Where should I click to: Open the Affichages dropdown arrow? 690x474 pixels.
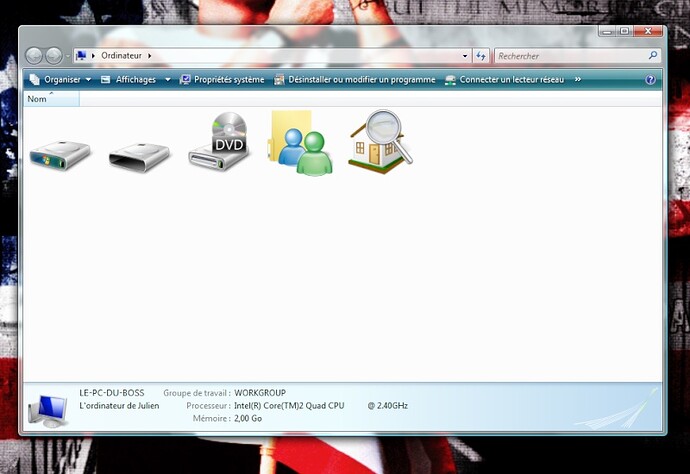tap(167, 79)
